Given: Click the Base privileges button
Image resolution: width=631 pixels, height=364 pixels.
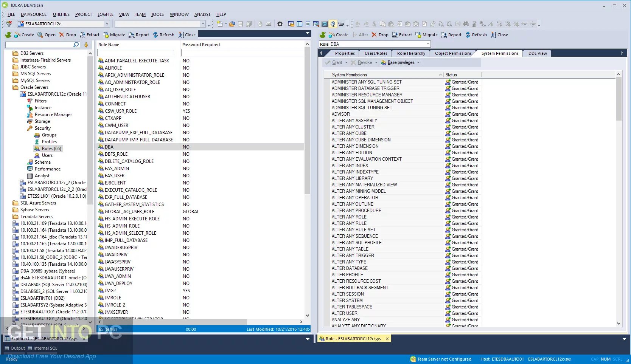Looking at the screenshot, I should click(398, 63).
